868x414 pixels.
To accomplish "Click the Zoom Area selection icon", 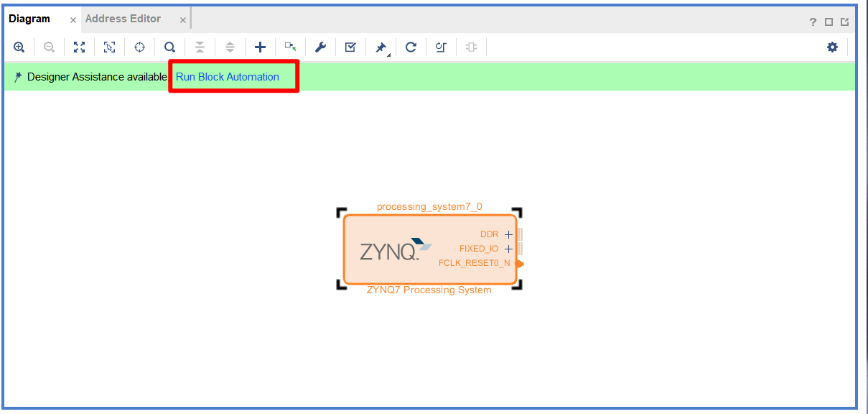I will (x=109, y=47).
